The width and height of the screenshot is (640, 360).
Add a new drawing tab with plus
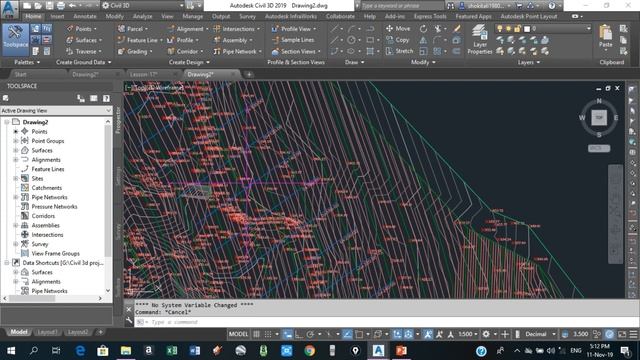(x=249, y=74)
